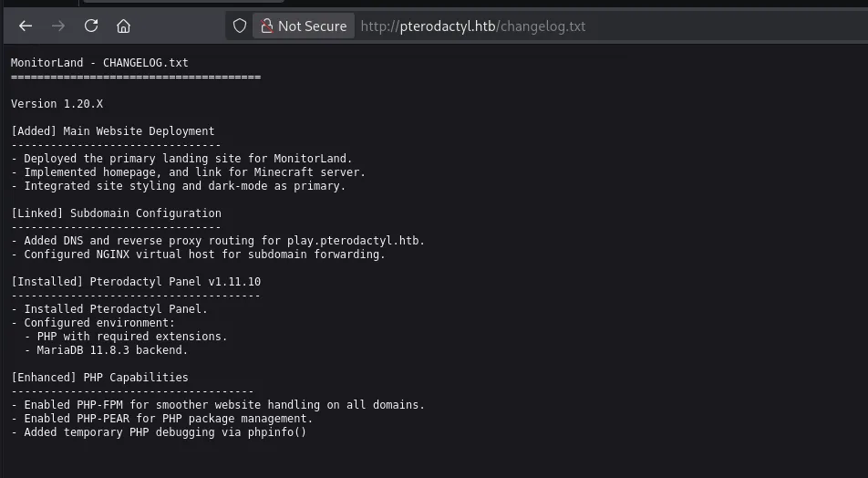Screen dimensions: 868x478
Task: Click the Version 1.20.X line
Action: point(57,104)
